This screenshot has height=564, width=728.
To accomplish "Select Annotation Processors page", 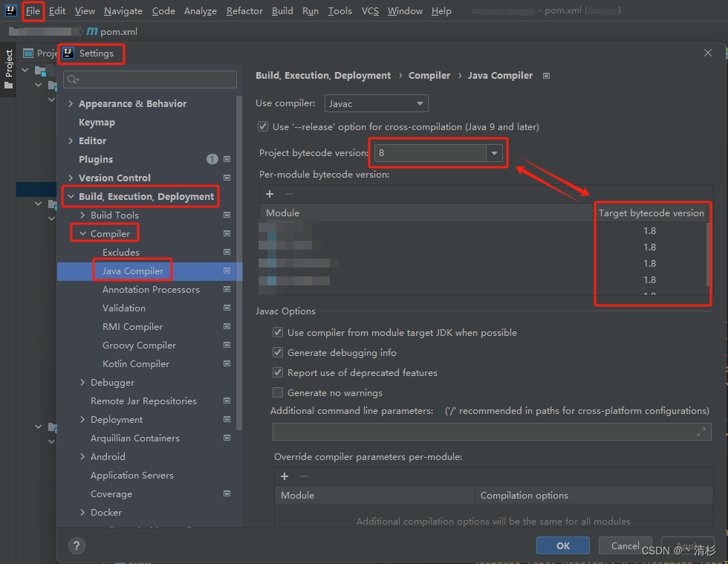I will click(x=151, y=290).
